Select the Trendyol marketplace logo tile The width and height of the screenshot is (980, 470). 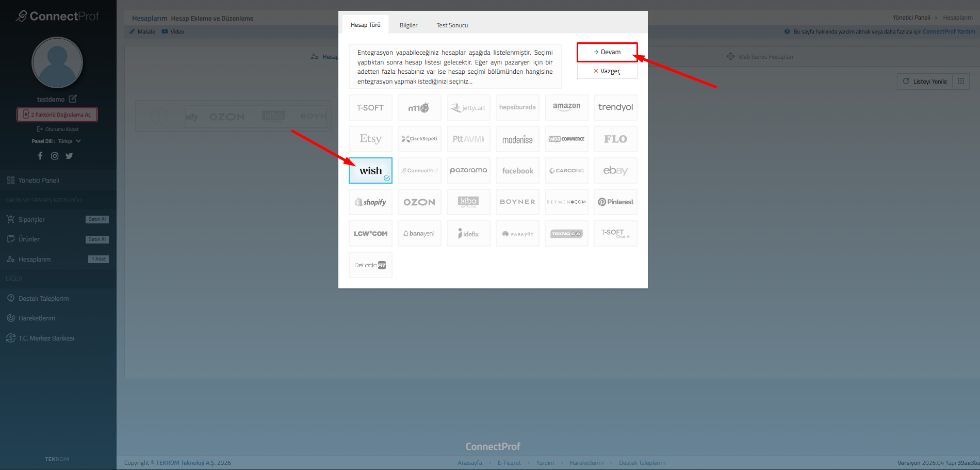(x=615, y=107)
